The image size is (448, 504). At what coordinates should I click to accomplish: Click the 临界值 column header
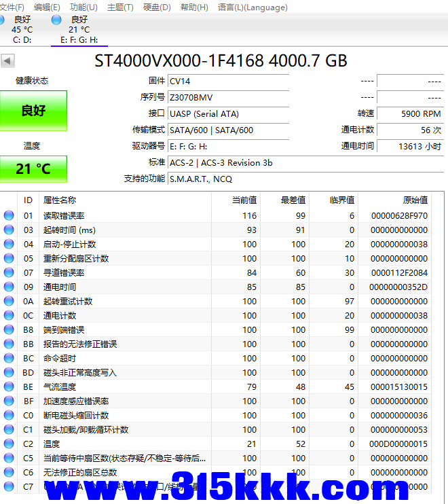point(334,200)
